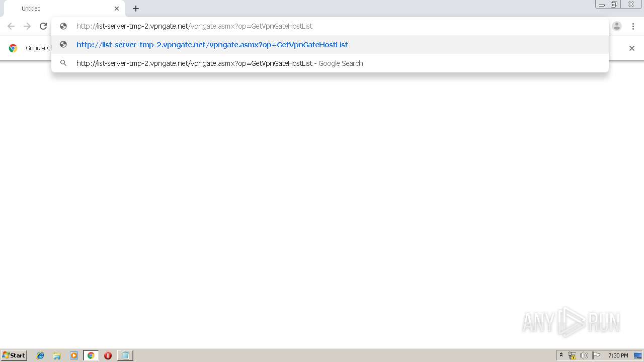644x362 pixels.
Task: Choose the Google Search suggestion row
Action: 330,63
